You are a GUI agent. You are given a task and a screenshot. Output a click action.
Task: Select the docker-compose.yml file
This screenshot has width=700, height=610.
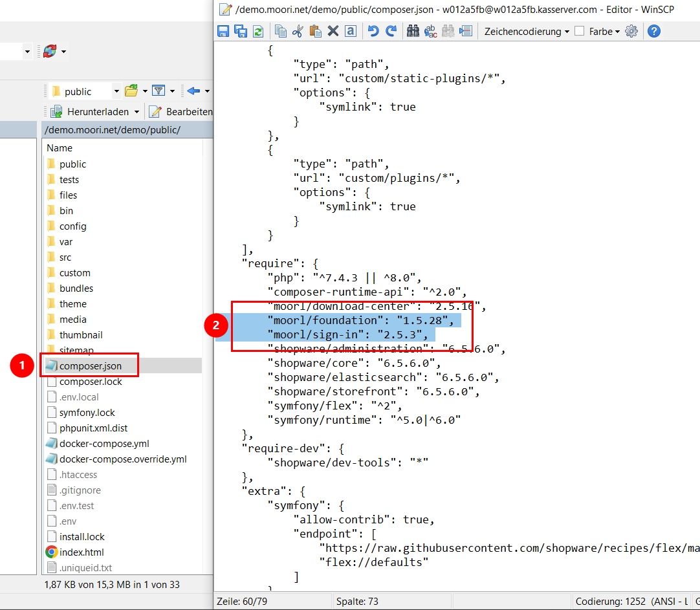(x=104, y=444)
